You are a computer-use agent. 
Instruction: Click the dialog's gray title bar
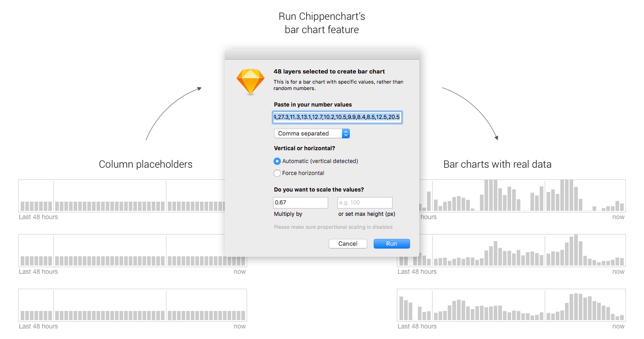pos(322,55)
